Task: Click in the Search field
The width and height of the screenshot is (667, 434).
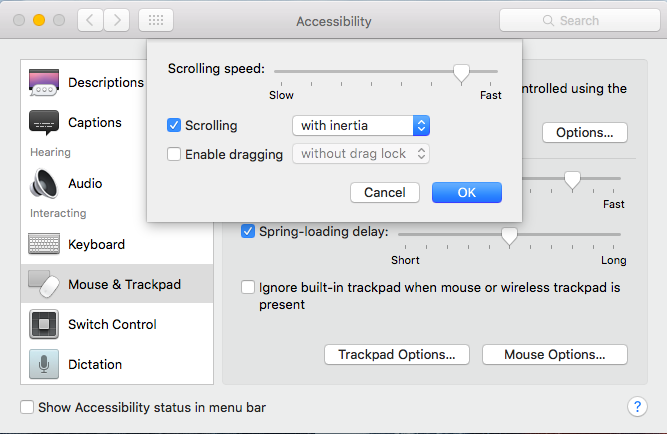Action: (x=578, y=20)
